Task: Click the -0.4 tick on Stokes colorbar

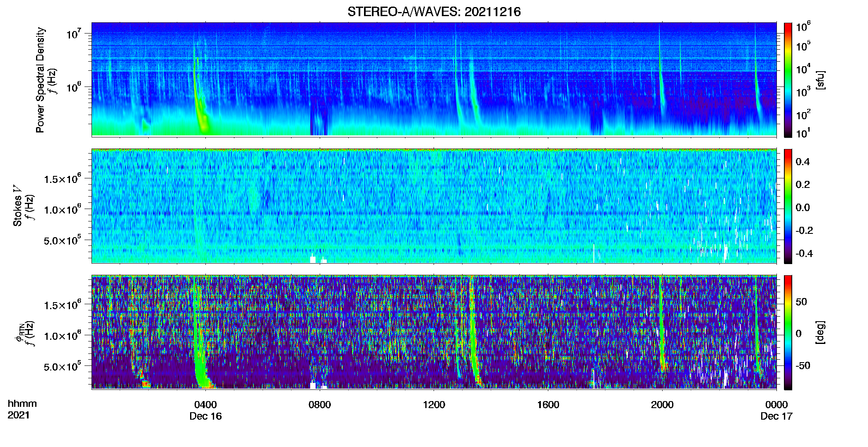Action: 804,253
